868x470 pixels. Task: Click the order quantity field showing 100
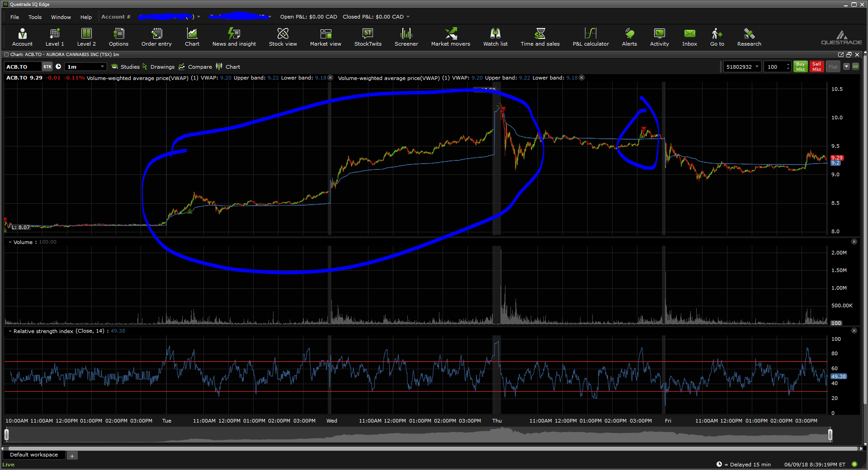pyautogui.click(x=774, y=66)
